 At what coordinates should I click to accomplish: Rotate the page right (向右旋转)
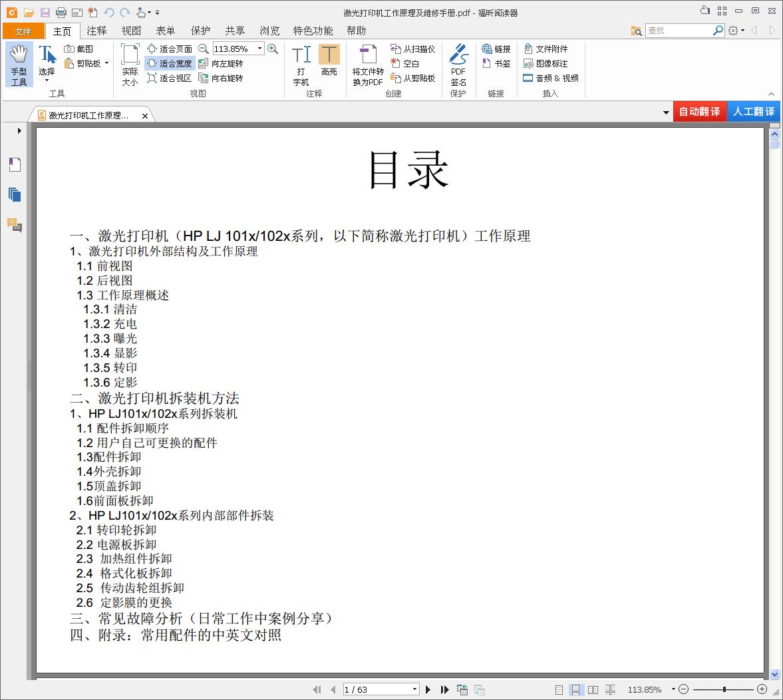221,78
